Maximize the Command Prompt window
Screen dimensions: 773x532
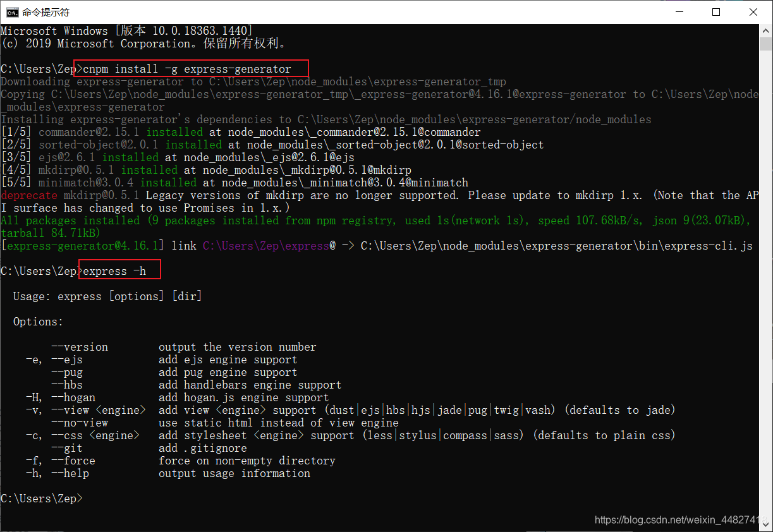[x=716, y=12]
